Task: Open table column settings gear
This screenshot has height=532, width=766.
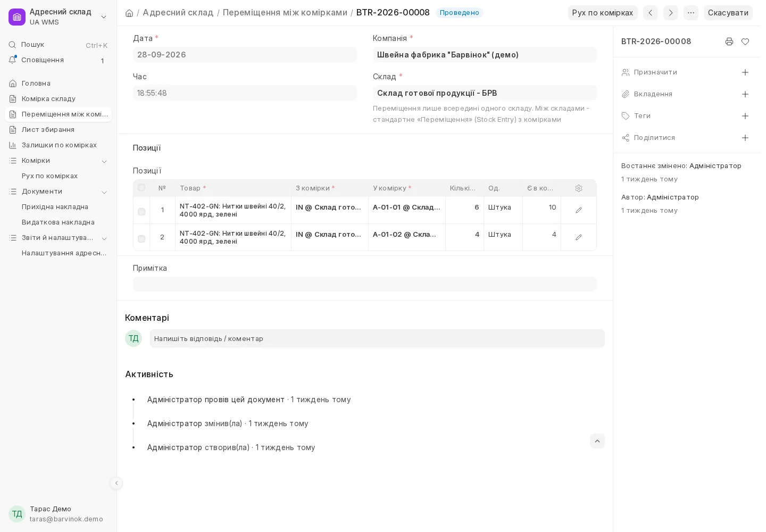Action: [579, 188]
